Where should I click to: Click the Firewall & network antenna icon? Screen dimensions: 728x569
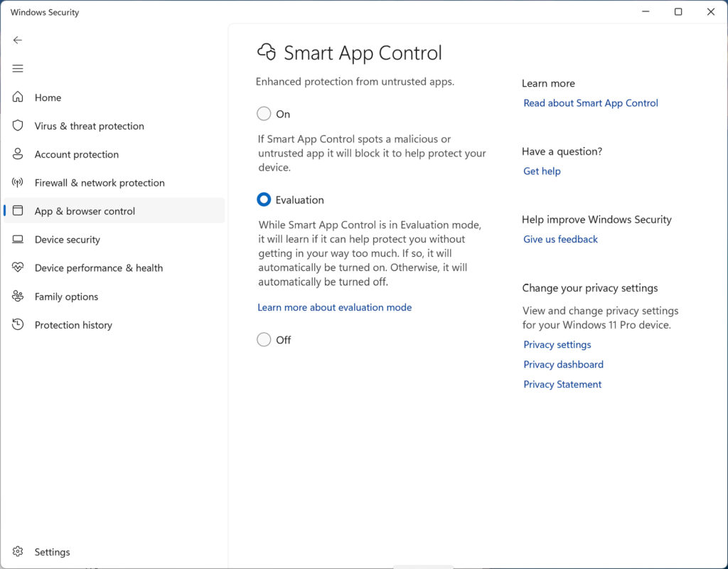pos(18,182)
